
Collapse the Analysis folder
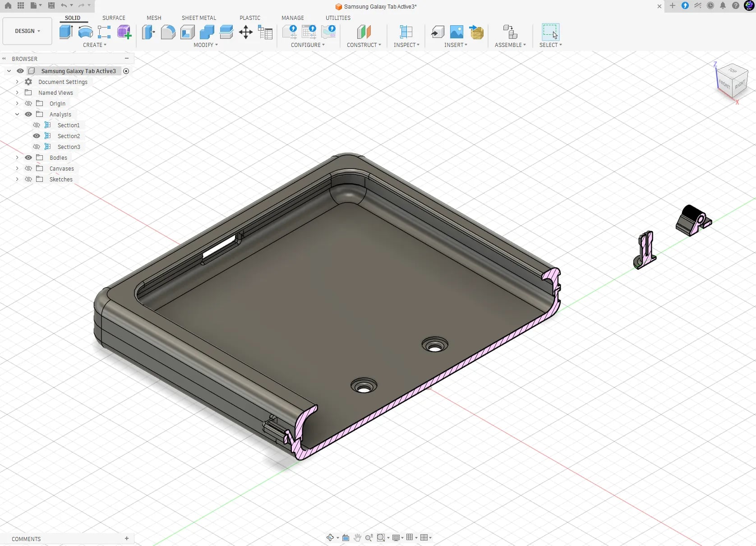coord(17,114)
